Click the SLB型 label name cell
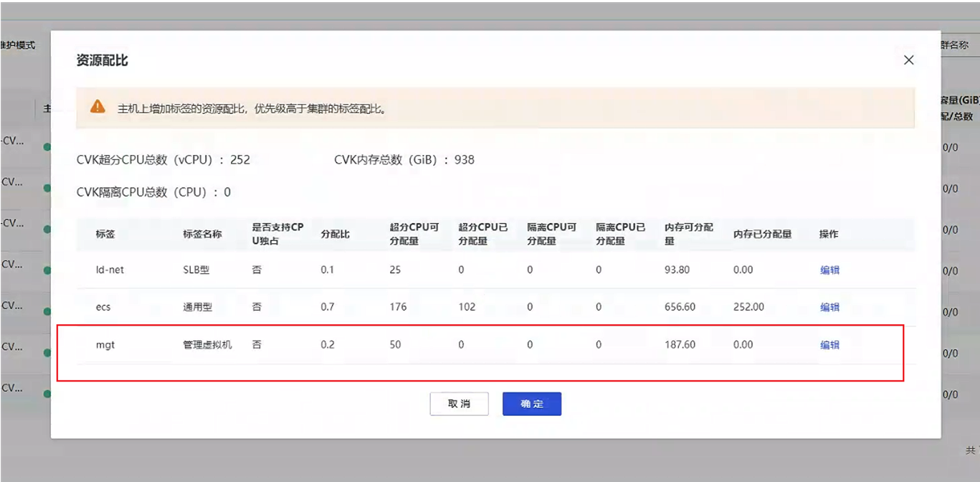Viewport: 980px width, 482px height. point(196,270)
